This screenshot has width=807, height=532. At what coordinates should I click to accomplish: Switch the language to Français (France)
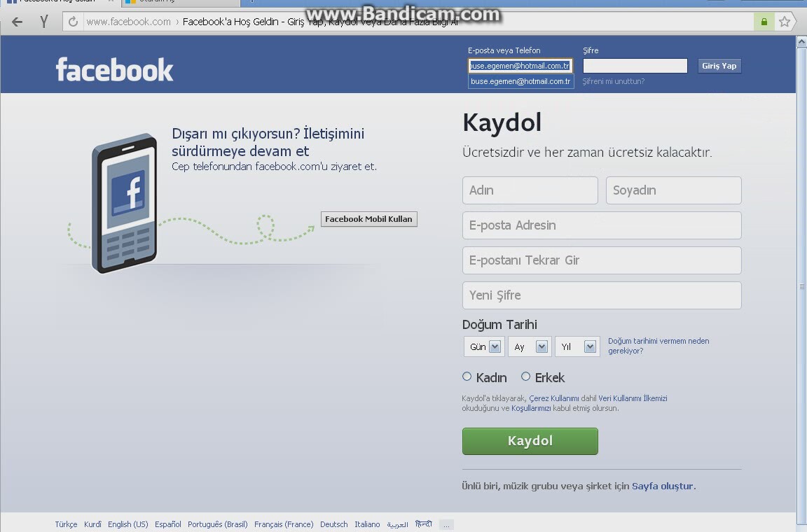tap(284, 524)
